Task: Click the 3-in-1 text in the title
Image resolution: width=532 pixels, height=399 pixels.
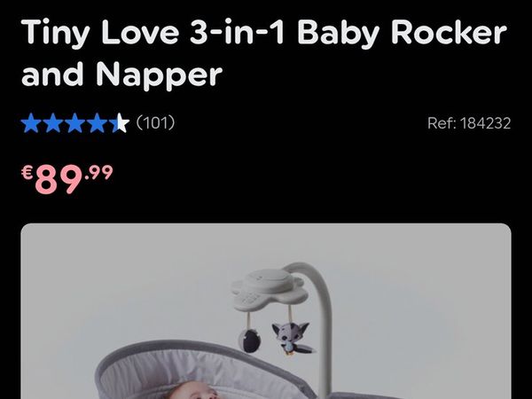Action: point(237,32)
